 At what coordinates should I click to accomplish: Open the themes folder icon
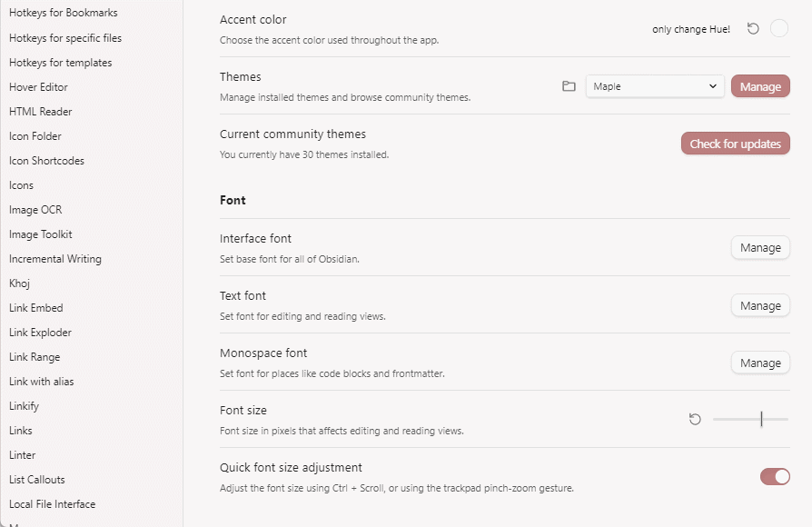tap(569, 85)
